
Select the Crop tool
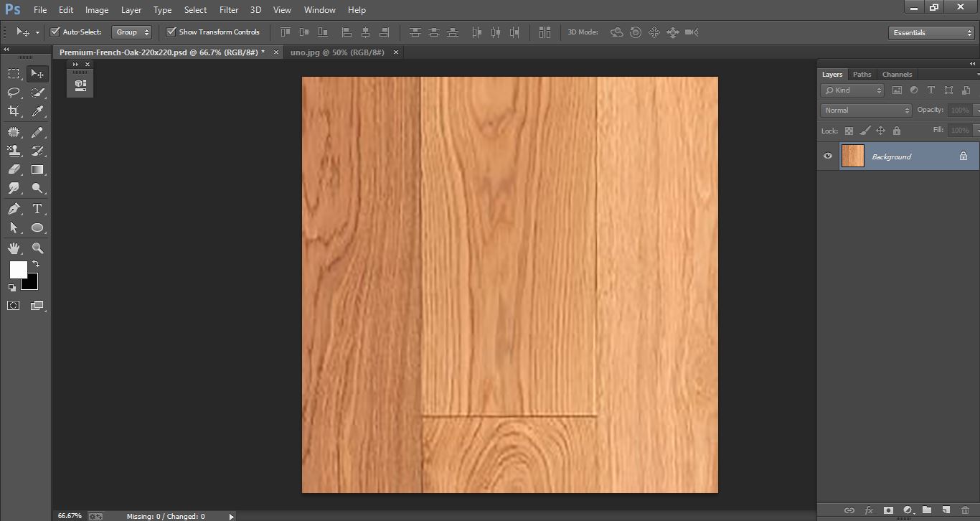click(x=13, y=111)
